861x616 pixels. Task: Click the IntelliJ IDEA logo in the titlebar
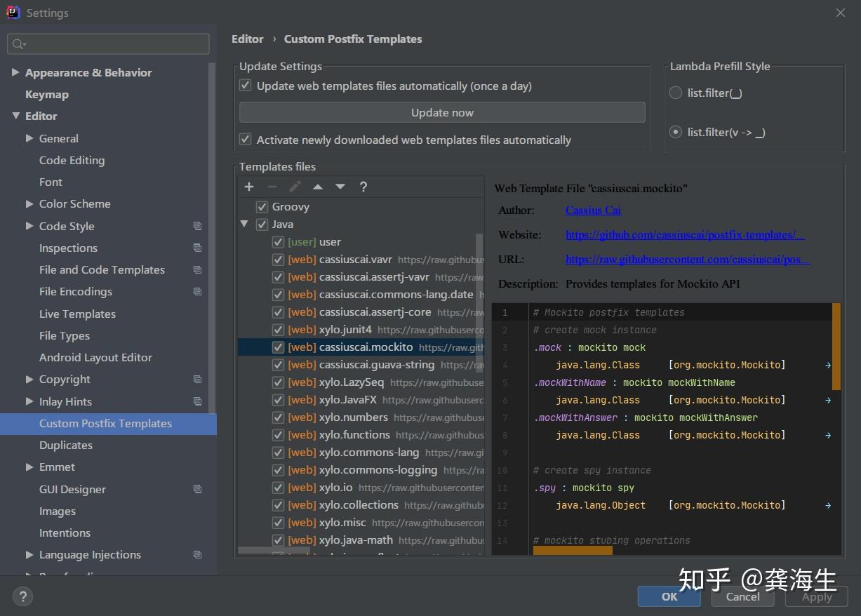(13, 12)
